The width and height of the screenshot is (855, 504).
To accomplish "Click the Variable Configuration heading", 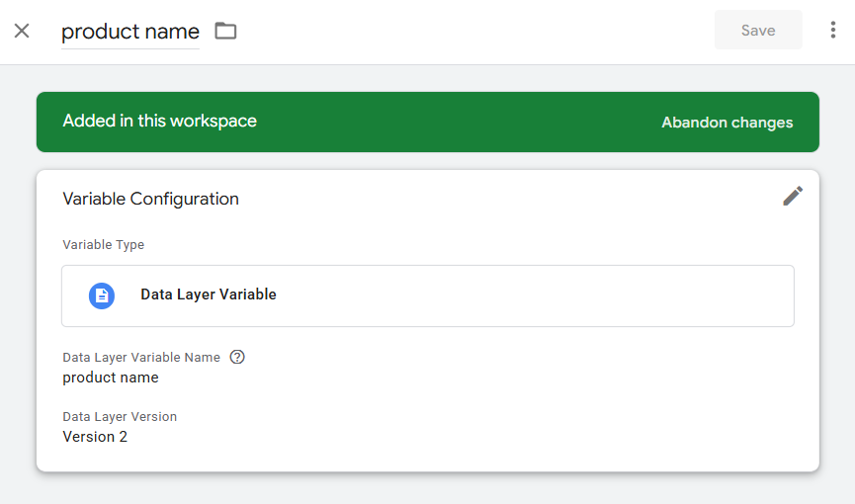I will pyautogui.click(x=150, y=199).
